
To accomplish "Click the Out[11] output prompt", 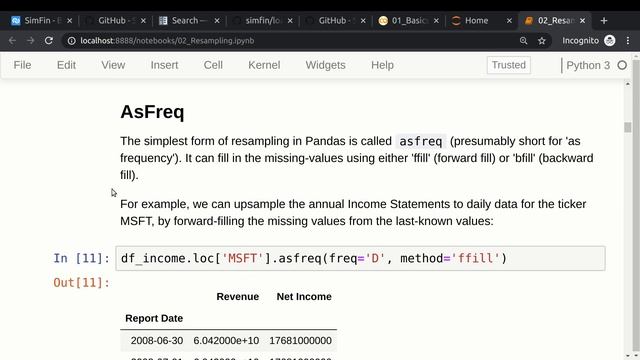I will tap(82, 283).
